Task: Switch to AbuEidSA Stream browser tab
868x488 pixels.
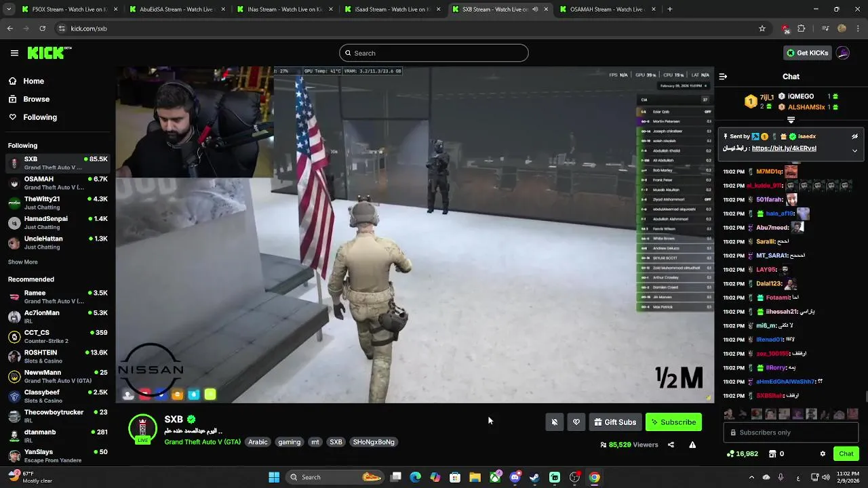Action: coord(176,9)
